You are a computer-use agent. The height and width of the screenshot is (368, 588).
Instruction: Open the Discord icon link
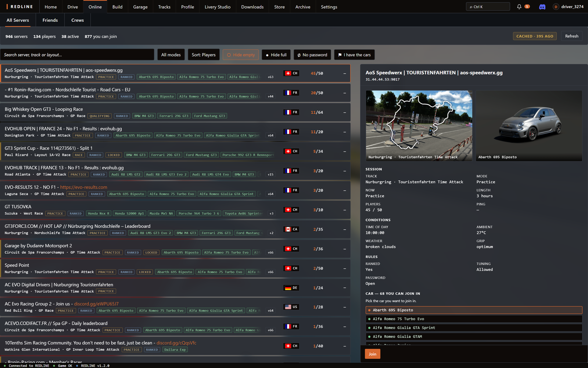tap(542, 7)
